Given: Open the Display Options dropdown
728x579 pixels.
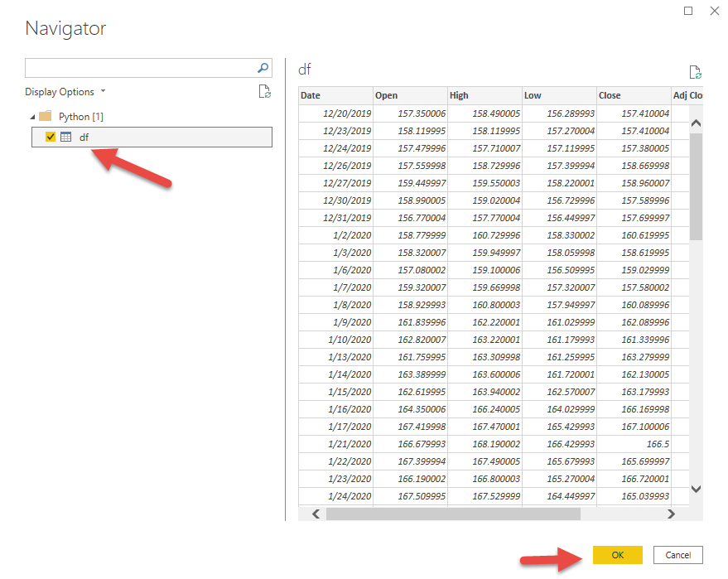Looking at the screenshot, I should coord(65,92).
